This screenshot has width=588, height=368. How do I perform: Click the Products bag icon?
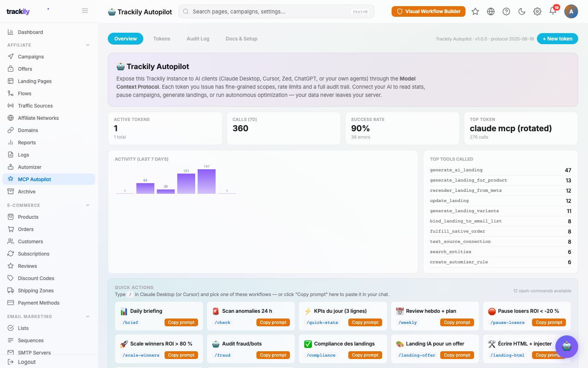[x=11, y=217]
